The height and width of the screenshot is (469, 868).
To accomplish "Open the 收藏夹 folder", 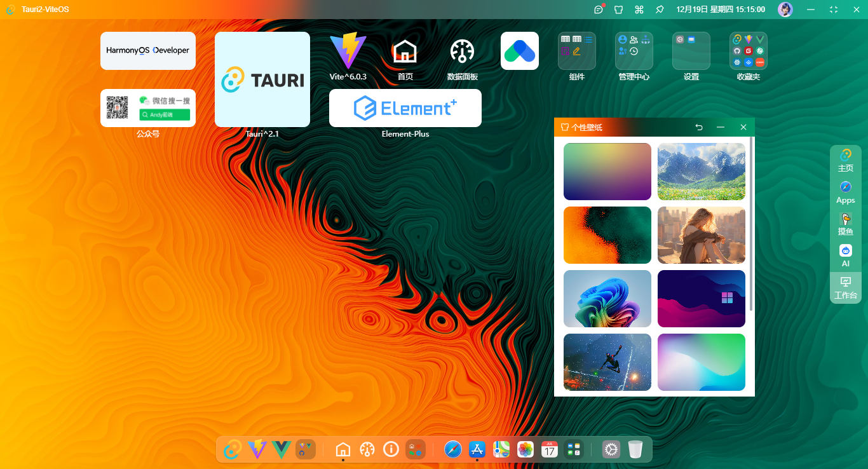I will [x=749, y=51].
